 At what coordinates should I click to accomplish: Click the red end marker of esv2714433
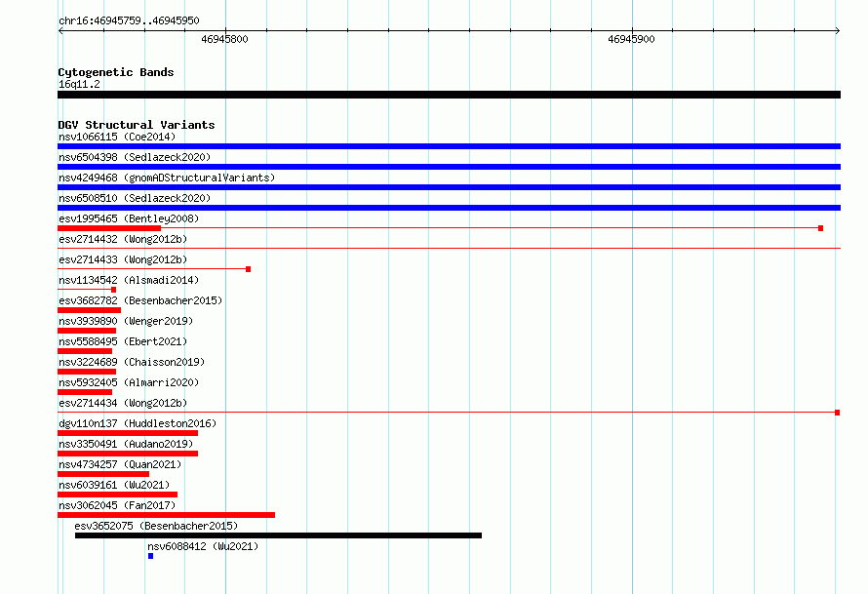[248, 269]
